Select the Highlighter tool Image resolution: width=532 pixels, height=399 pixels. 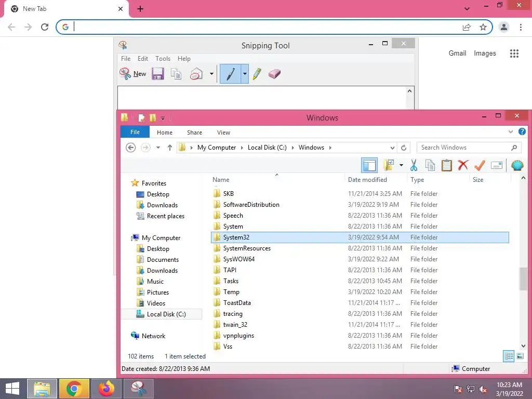[x=257, y=74]
